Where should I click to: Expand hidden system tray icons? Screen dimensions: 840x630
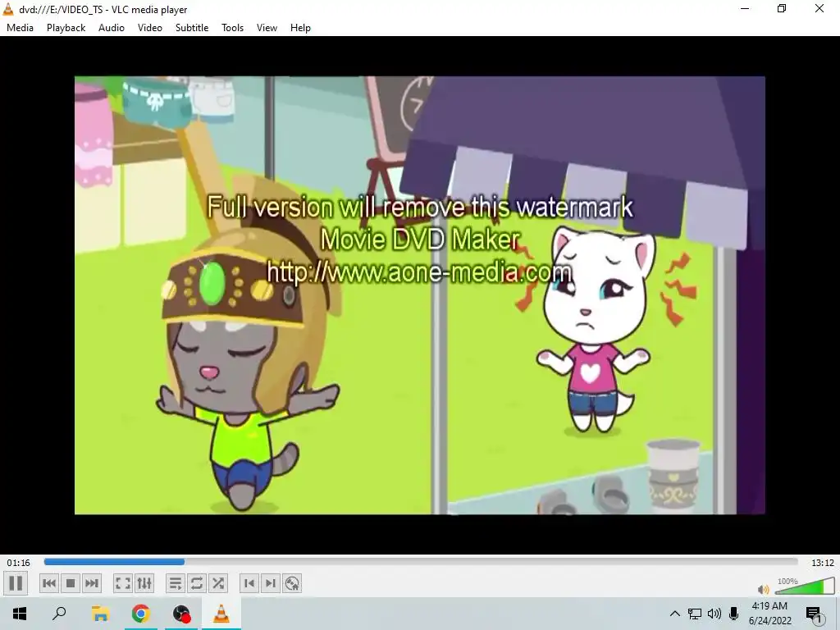tap(675, 614)
